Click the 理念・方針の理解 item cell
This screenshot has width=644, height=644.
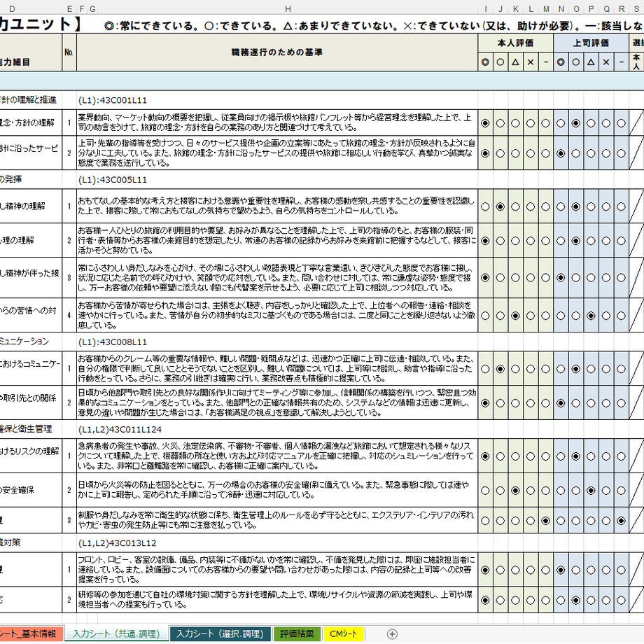[x=31, y=122]
